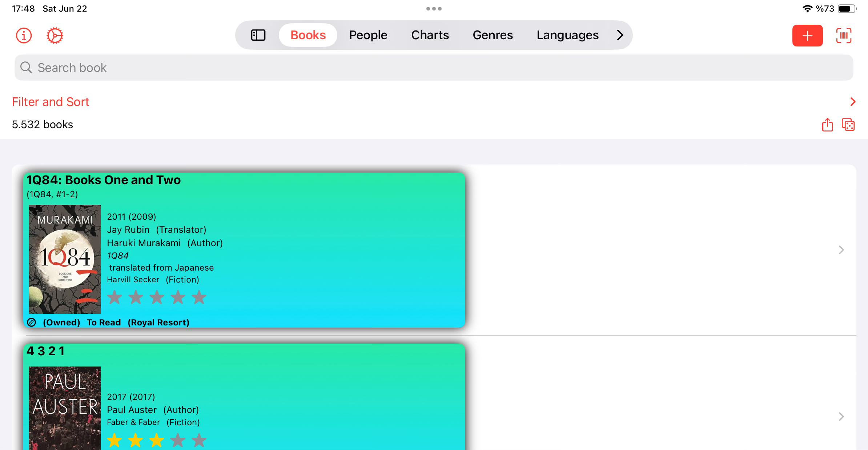Open the Genres section
This screenshot has width=868, height=450.
coord(493,35)
